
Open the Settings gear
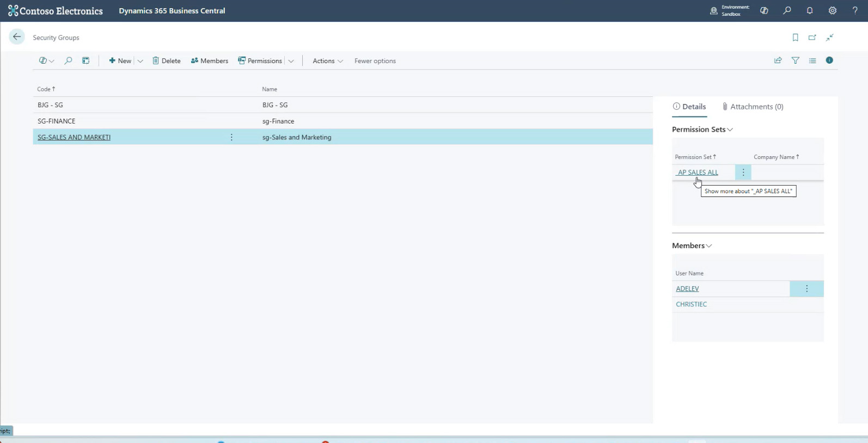[x=833, y=10]
